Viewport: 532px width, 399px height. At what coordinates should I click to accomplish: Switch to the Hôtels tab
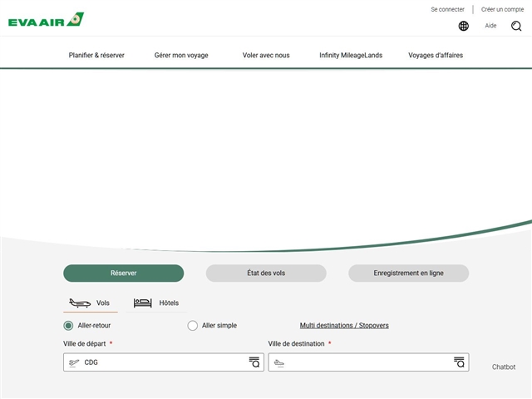156,303
